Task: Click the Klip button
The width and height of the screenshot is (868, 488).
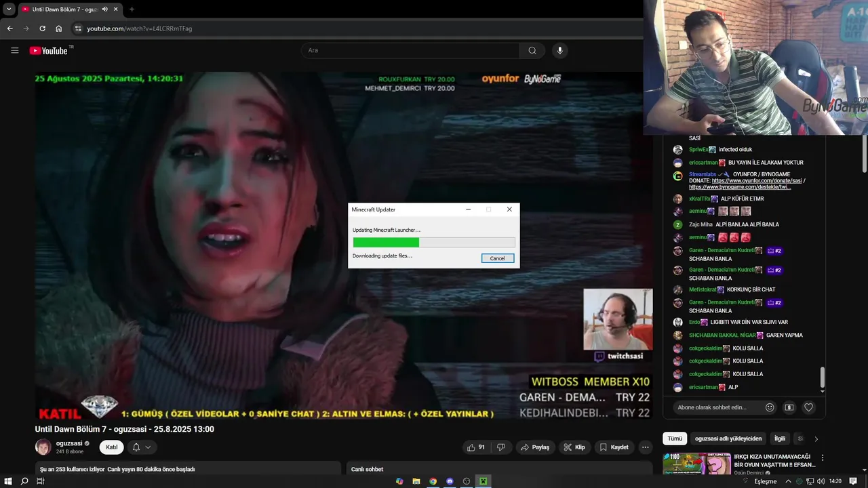Action: point(574,447)
